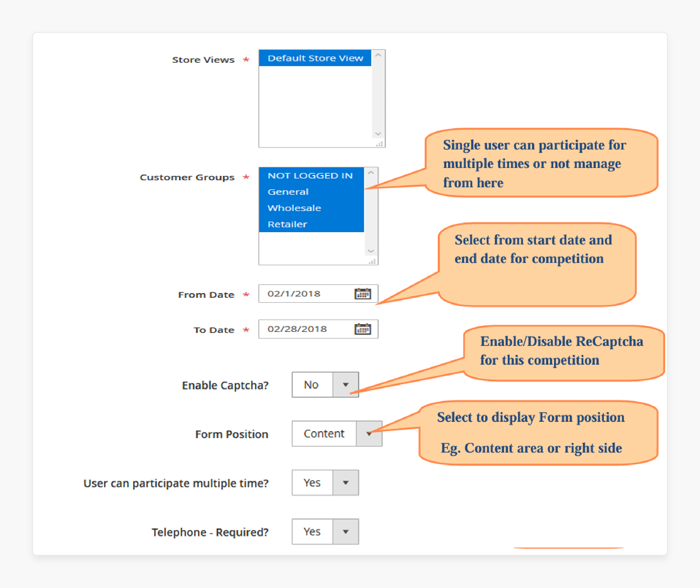Viewport: 700px width, 588px height.
Task: Grab the resize handle of Customer Groups box
Action: pos(373,261)
